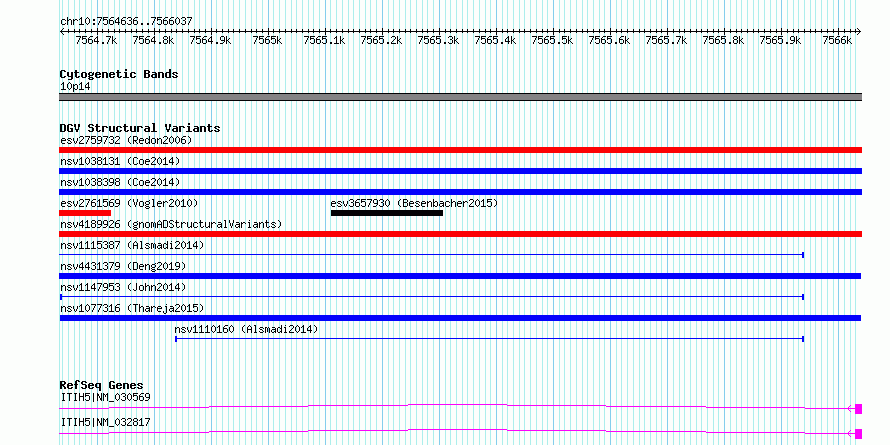Click the nsv4431379 (Deng2019) label

[x=123, y=266]
